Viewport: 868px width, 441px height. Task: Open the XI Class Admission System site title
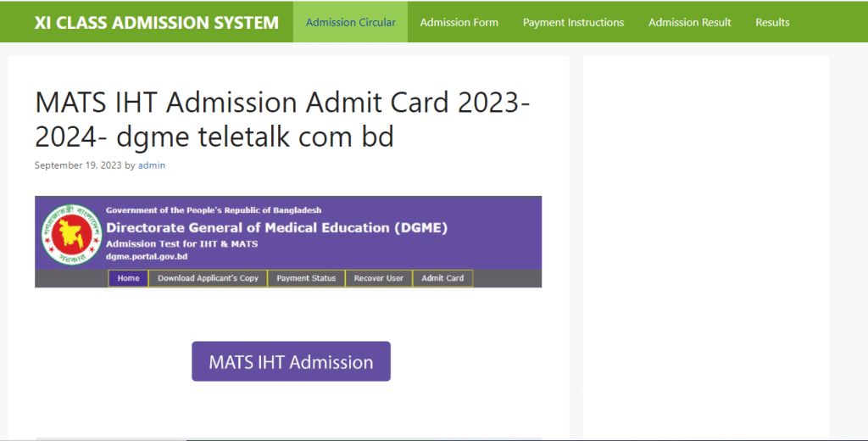click(157, 22)
